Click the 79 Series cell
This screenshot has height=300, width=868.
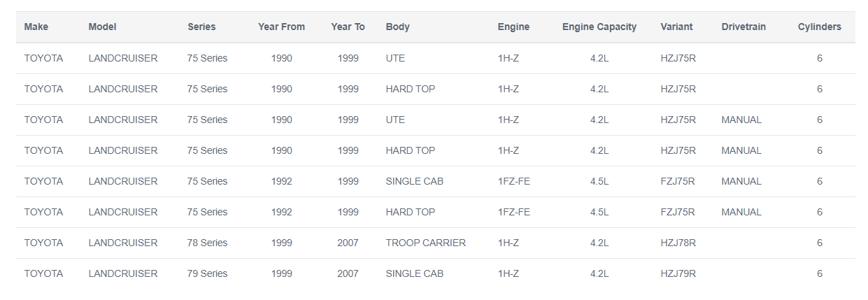(x=207, y=273)
